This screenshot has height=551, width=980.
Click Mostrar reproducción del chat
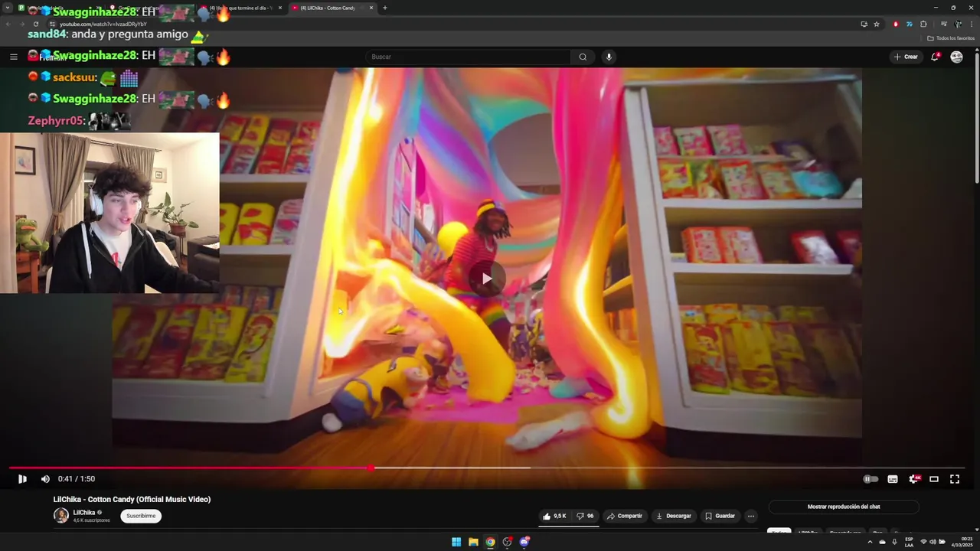click(x=844, y=507)
